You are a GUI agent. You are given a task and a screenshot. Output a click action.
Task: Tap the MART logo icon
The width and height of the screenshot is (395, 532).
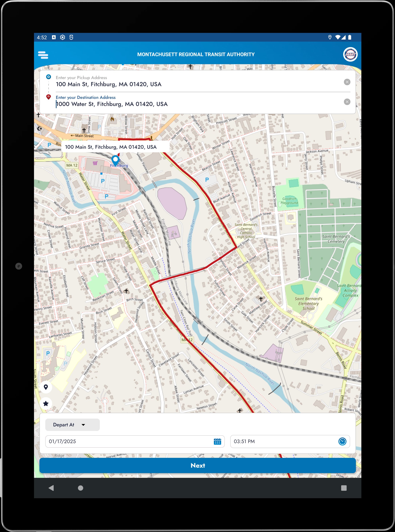(x=350, y=54)
